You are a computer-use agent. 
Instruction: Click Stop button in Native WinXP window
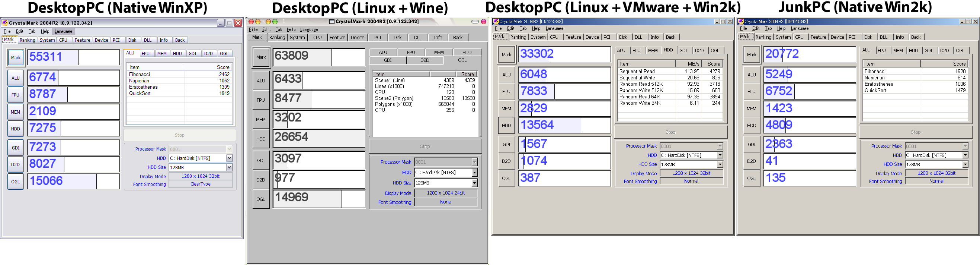pyautogui.click(x=180, y=135)
